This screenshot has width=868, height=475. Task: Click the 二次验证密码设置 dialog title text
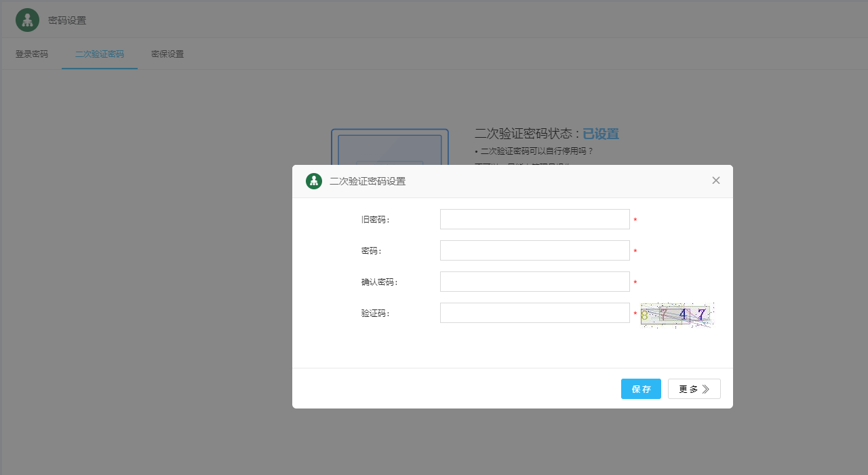pos(368,181)
